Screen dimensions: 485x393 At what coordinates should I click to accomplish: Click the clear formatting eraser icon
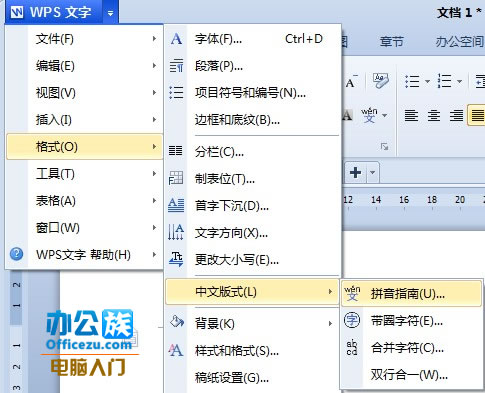[x=381, y=81]
